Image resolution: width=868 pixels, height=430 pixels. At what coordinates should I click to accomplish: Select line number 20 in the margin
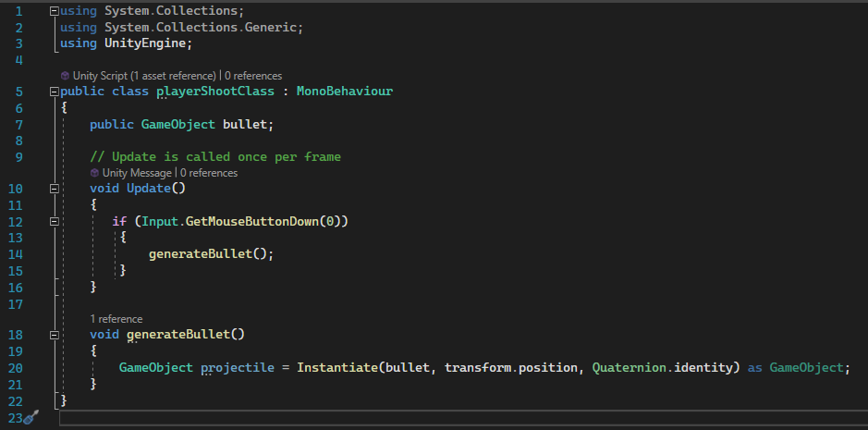coord(15,367)
